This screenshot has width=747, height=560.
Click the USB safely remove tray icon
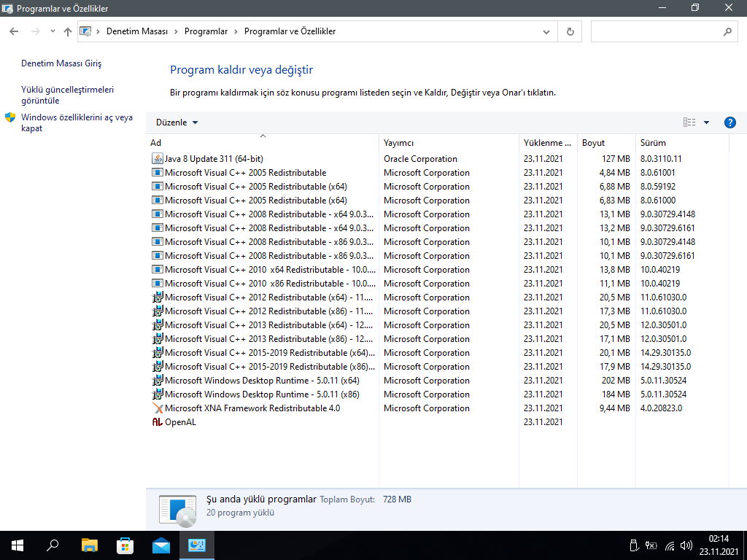(634, 545)
